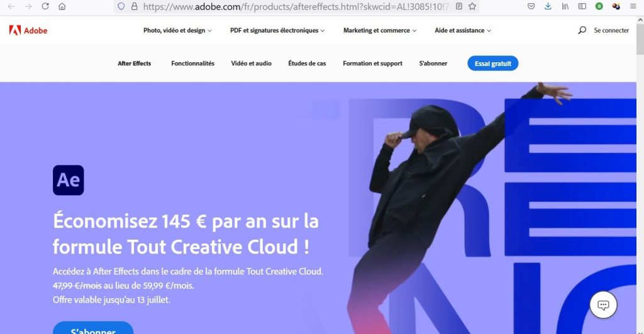This screenshot has height=334, width=644.
Task: Click the struck-through '47,99 €/mois' price
Action: [77, 286]
